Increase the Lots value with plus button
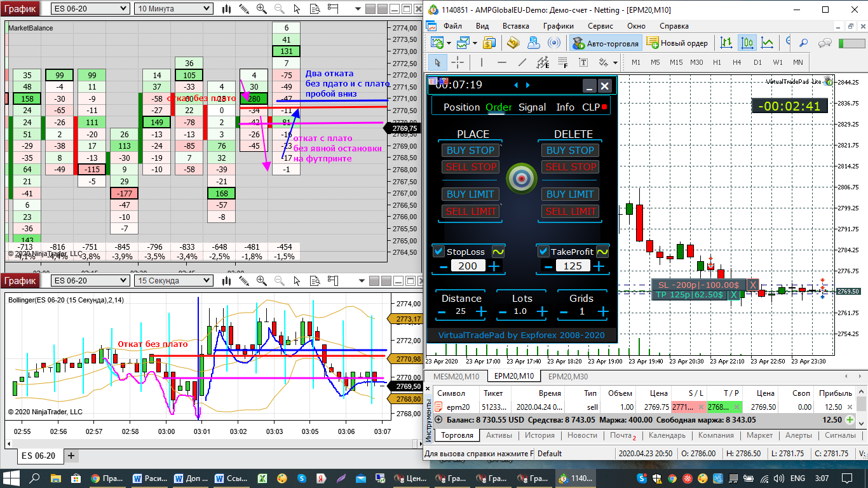Viewport: 868px width, 488px height. [x=542, y=311]
